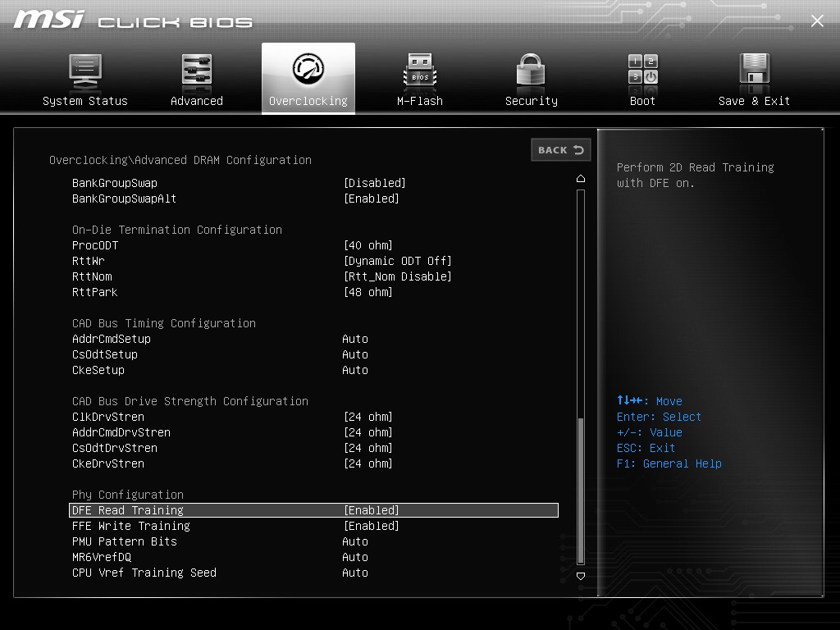Screen dimensions: 840x630
Task: Open the ClkDrvStren 24 ohm option
Action: pos(368,417)
